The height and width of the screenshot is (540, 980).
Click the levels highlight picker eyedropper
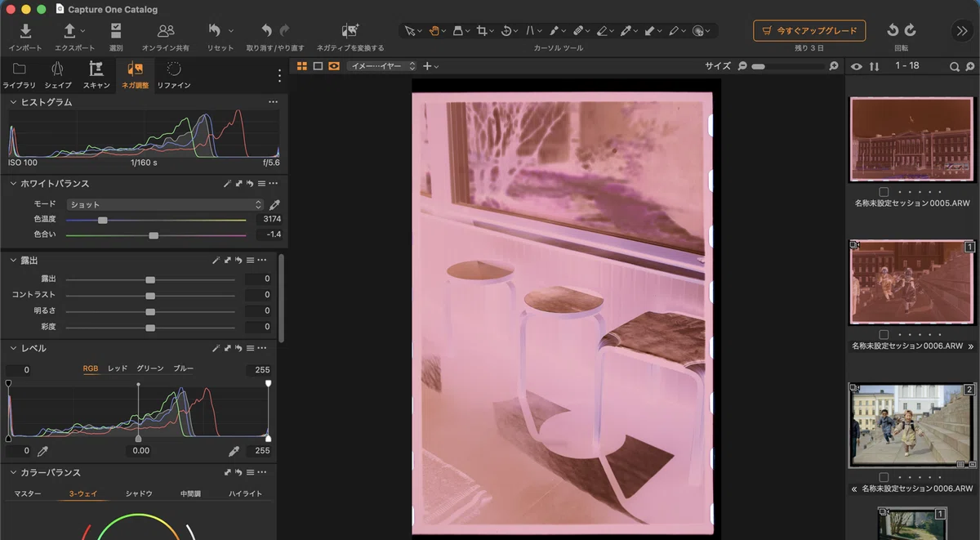pyautogui.click(x=234, y=451)
